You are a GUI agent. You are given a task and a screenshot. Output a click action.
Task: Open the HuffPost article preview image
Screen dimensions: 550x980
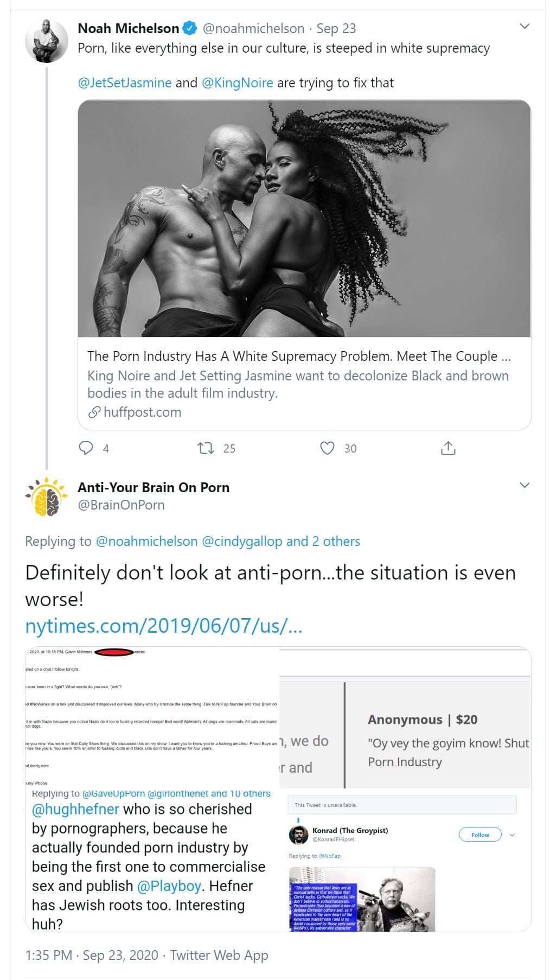[x=304, y=219]
